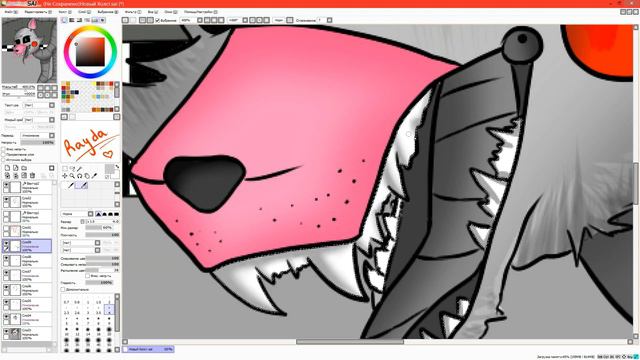Open the zoom percentage field in toolbar
Viewport: 640px width, 360px height.
187,20
